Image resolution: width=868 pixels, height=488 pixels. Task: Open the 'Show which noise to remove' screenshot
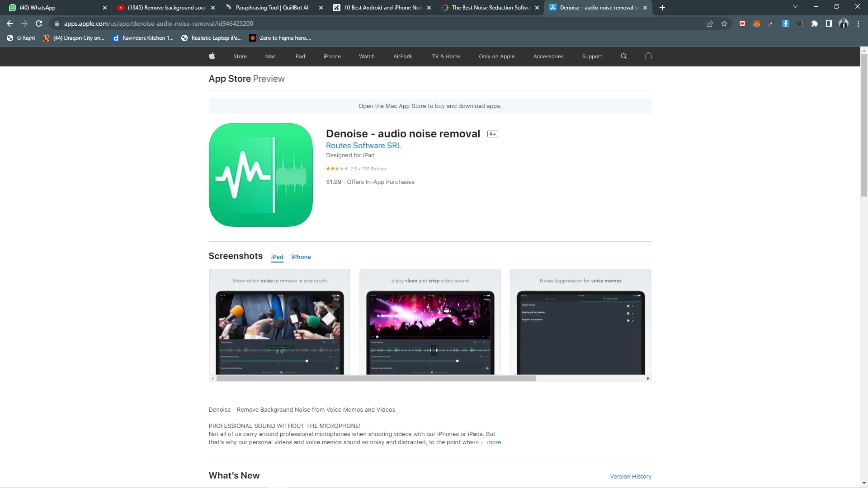click(279, 322)
